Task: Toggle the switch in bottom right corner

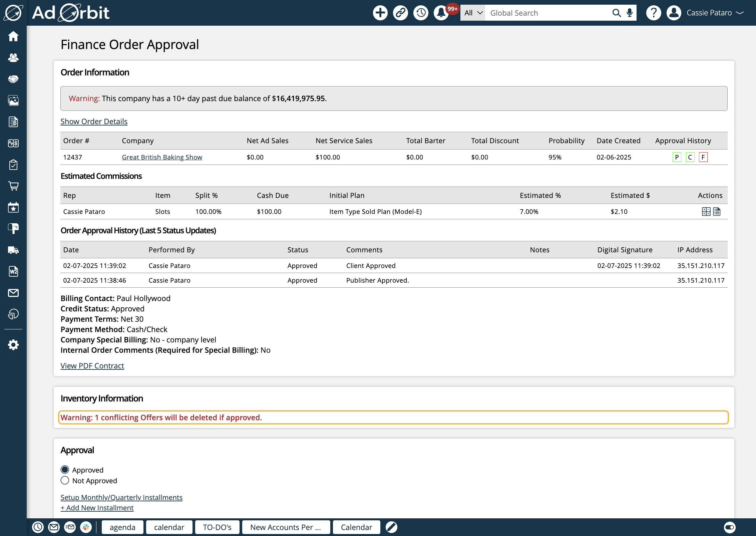Action: point(729,527)
